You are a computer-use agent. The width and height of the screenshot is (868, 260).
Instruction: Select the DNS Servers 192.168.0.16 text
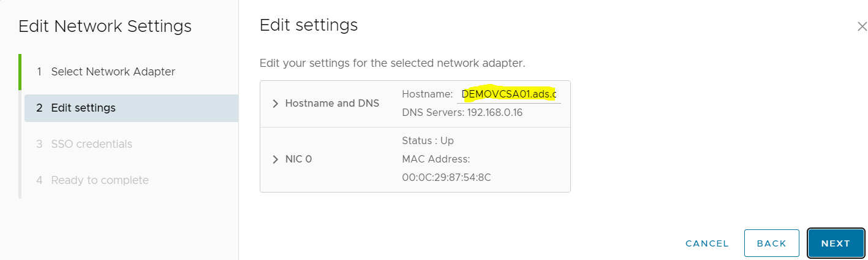[x=462, y=113]
